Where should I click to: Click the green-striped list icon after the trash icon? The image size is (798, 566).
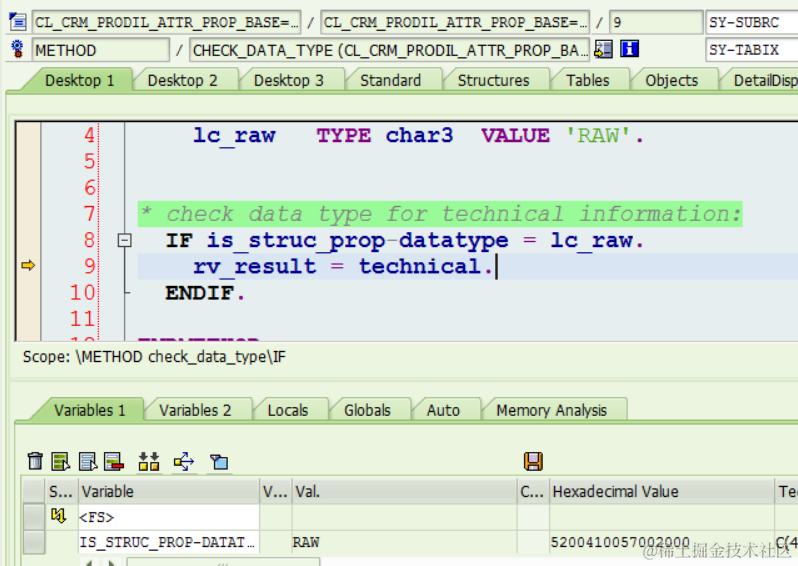pos(61,461)
